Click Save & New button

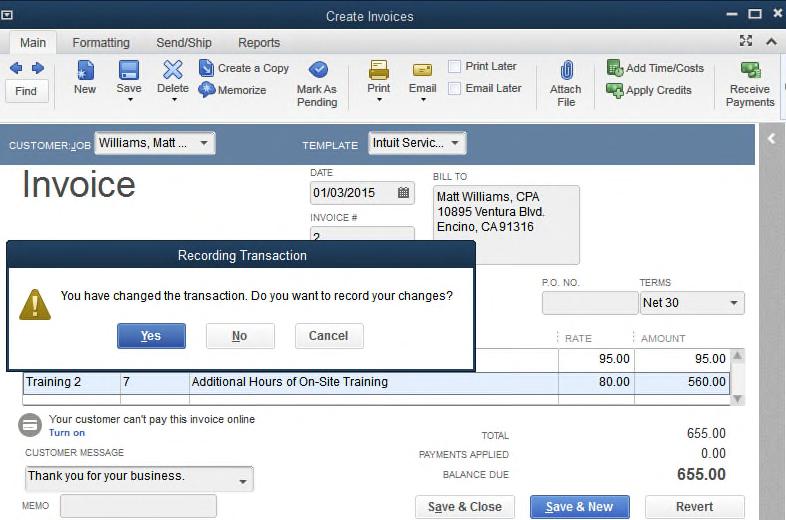[x=579, y=506]
